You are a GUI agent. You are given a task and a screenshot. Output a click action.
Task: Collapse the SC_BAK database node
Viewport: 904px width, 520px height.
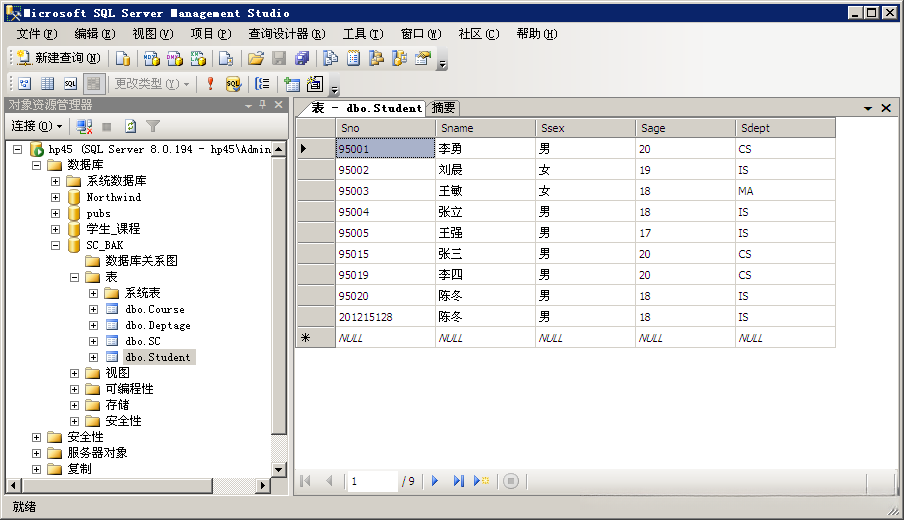tap(56, 245)
